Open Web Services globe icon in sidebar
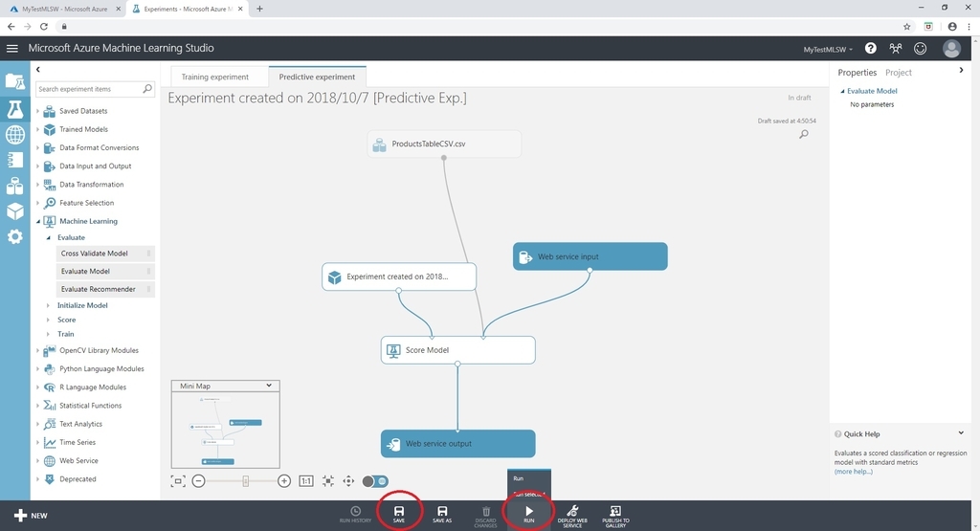The width and height of the screenshot is (980, 531). [15, 134]
